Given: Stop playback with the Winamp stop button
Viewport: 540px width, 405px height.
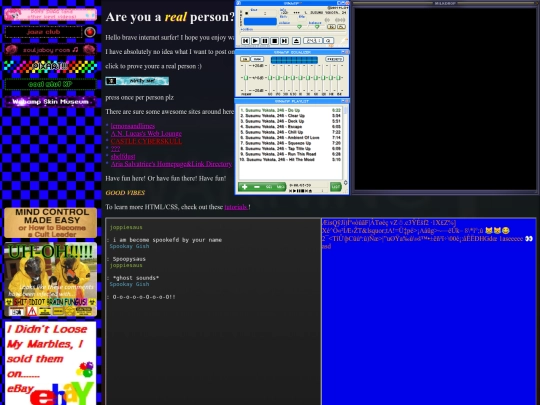Looking at the screenshot, I should 274,41.
